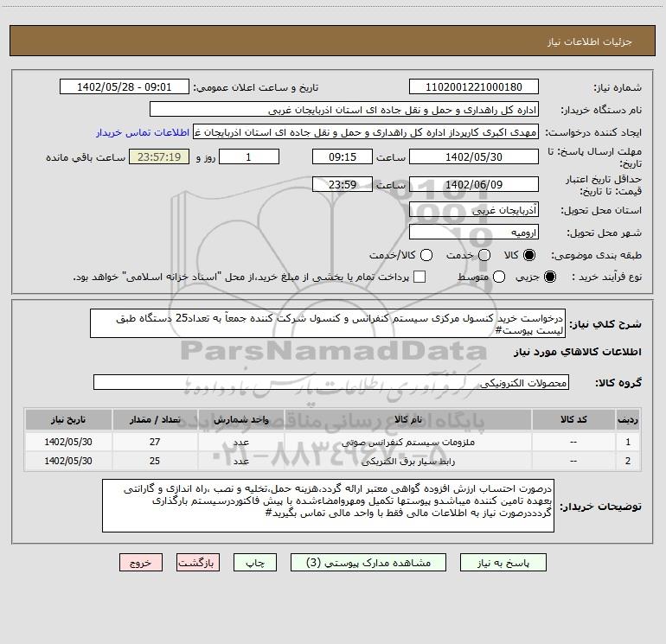Viewport: 666px width, 644px height.
Task: Open مشاهده مدارک پیوستی (3) button
Action: [368, 563]
